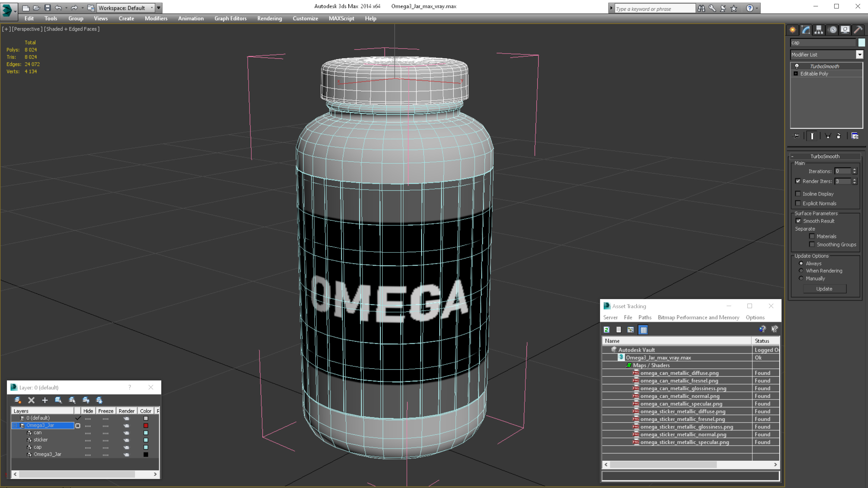
Task: Open the Display command panel tab
Action: point(845,30)
